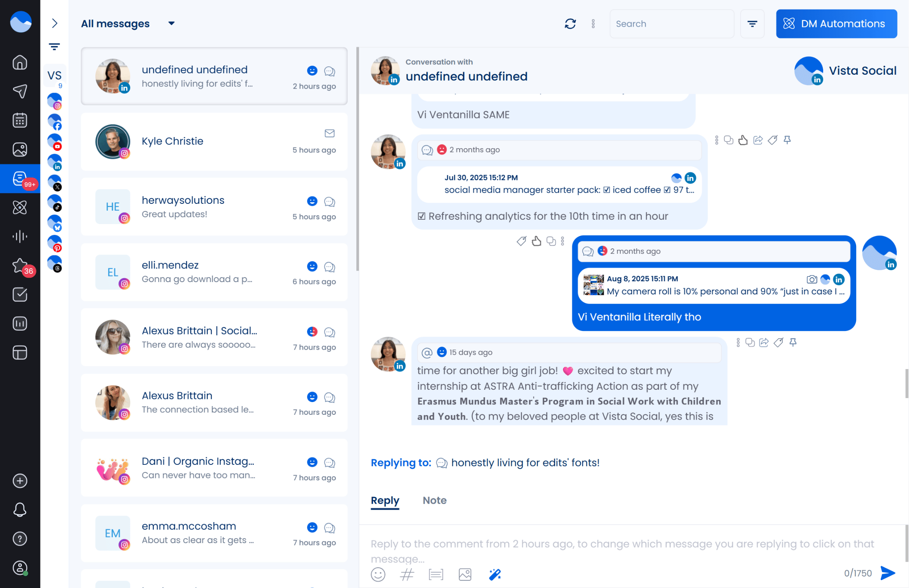Open the emoji picker in reply box

[378, 574]
